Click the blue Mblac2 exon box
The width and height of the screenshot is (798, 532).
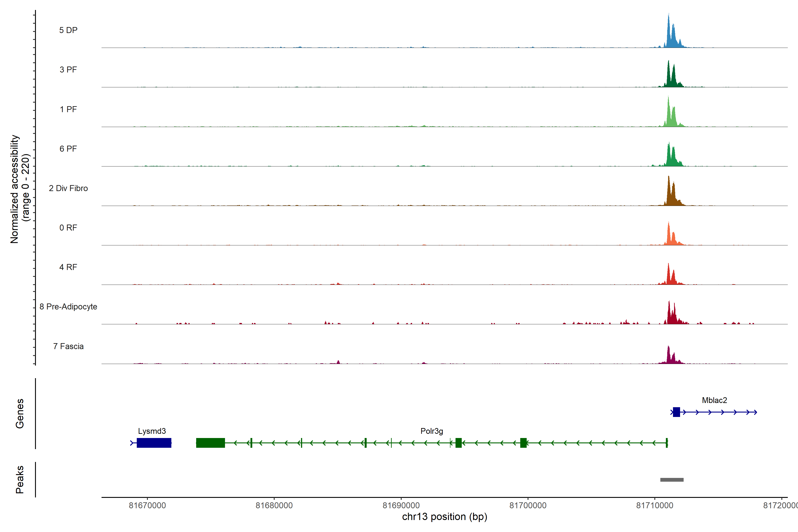pyautogui.click(x=676, y=412)
